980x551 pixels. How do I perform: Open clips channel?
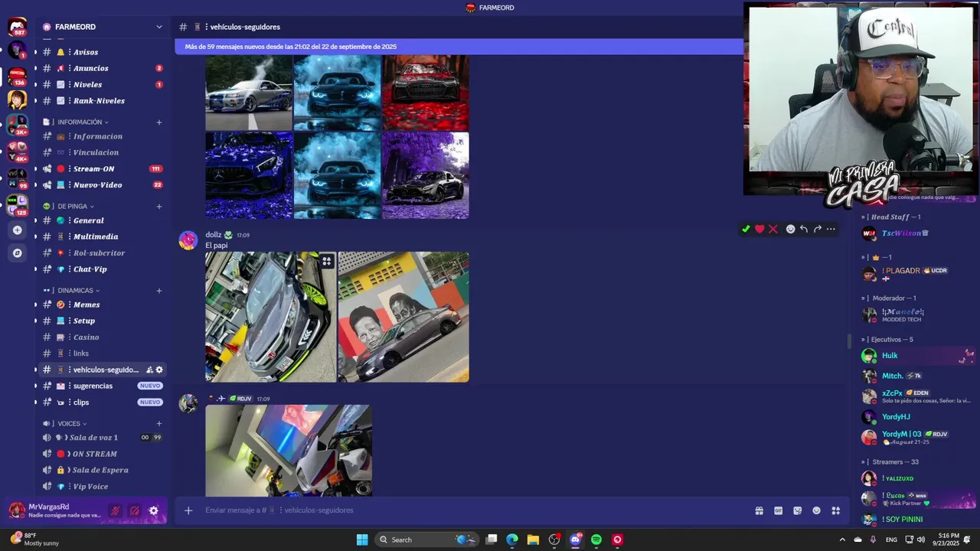pyautogui.click(x=103, y=402)
